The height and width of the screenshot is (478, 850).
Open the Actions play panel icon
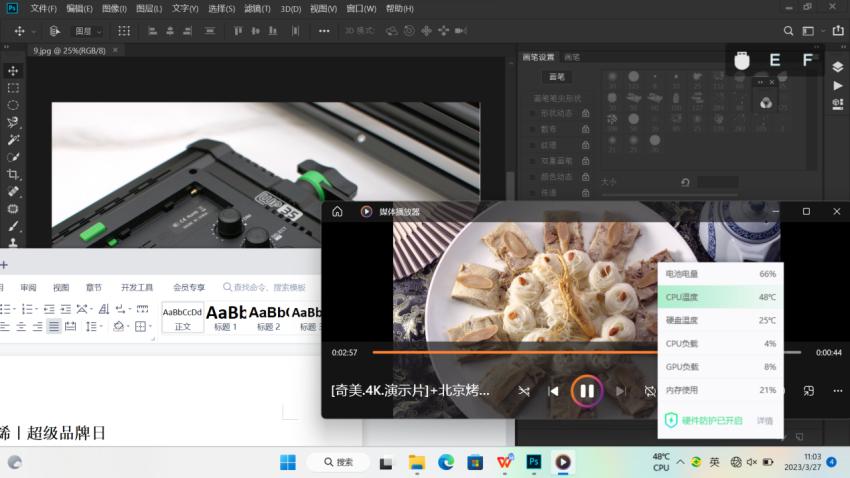[838, 86]
